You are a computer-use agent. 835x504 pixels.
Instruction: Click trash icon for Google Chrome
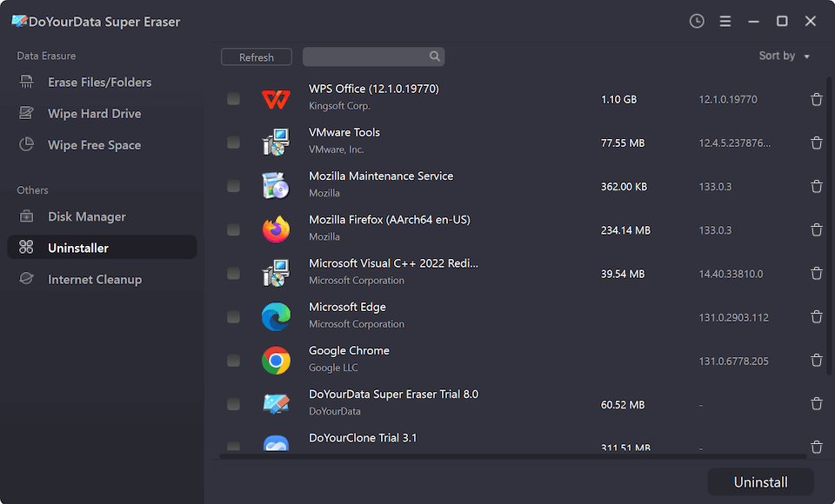[817, 361]
